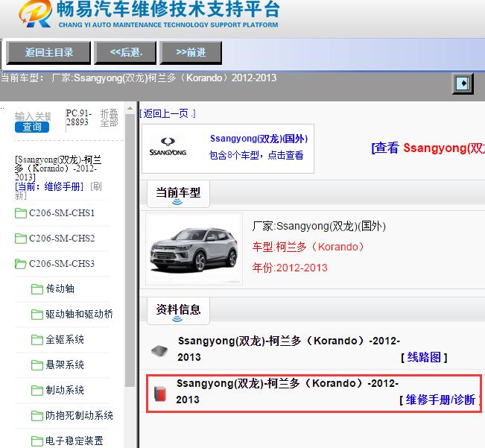Open the C206-SM-CHS1 folder icon

click(20, 213)
